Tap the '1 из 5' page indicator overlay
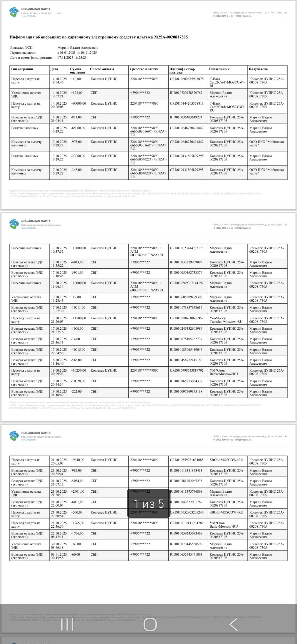Image resolution: width=297 pixels, height=644 pixels. click(x=149, y=503)
